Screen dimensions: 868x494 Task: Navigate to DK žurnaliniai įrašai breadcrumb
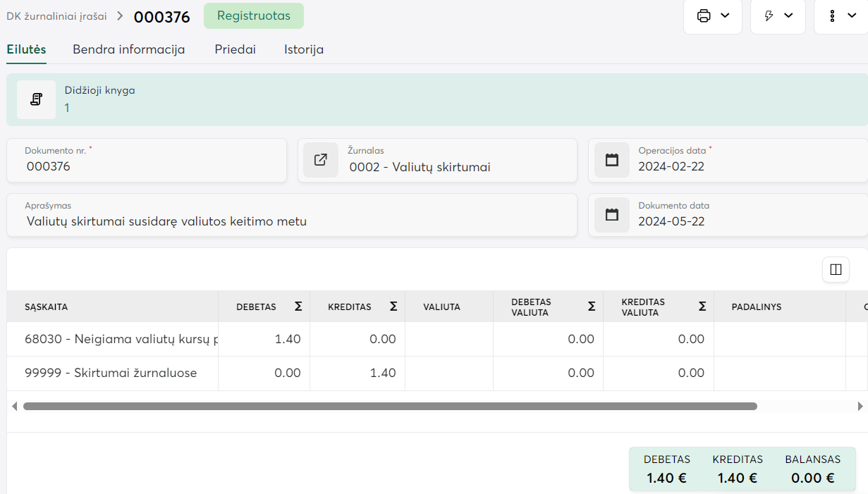coord(56,16)
